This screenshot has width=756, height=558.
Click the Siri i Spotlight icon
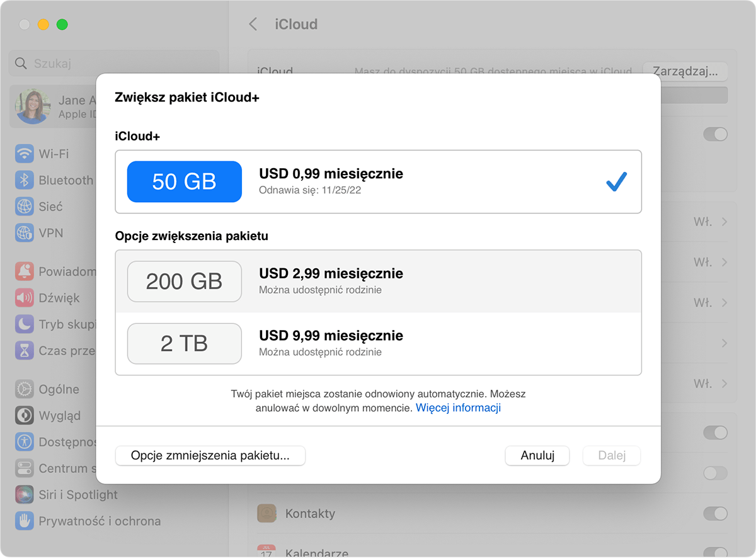tap(25, 494)
